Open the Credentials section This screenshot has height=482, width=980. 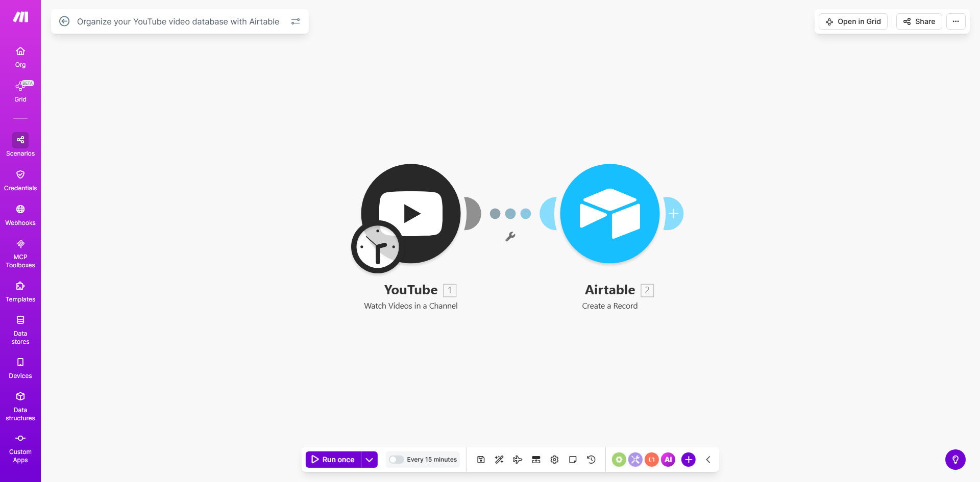[20, 181]
